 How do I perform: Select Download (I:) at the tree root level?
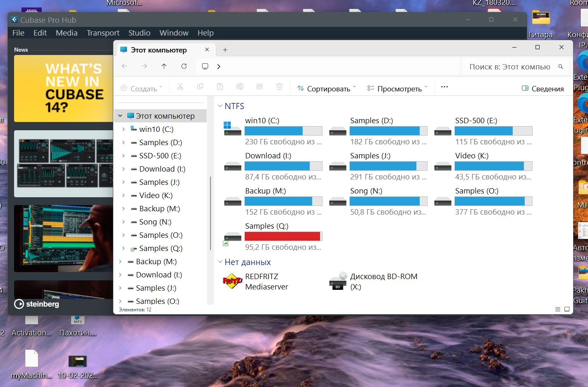(159, 275)
